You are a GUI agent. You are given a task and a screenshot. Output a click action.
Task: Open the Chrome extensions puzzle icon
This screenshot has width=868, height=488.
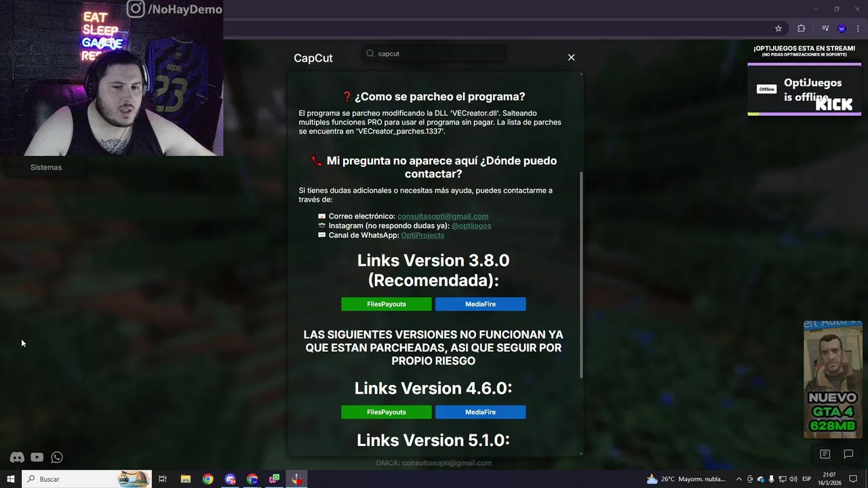801,28
